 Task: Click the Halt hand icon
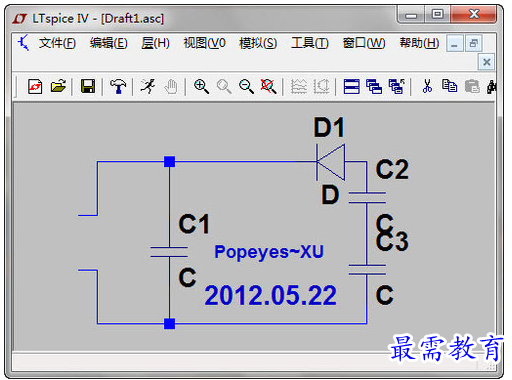tap(171, 87)
